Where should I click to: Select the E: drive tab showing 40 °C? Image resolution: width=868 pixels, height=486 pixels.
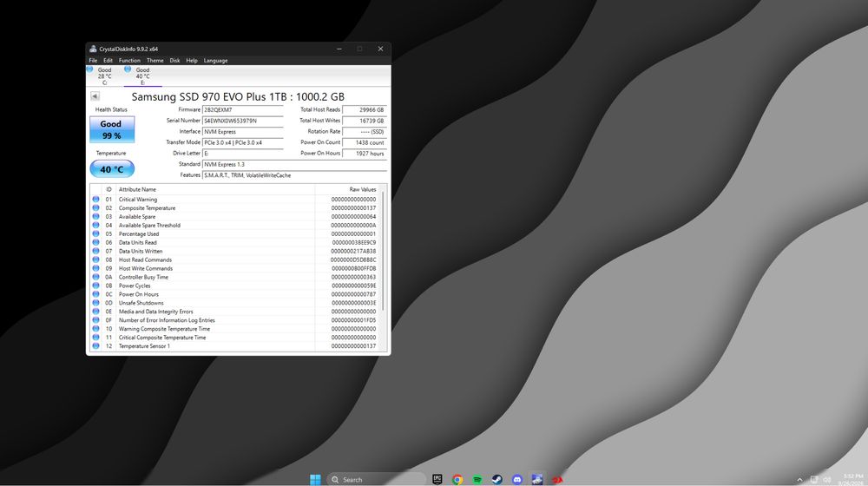(x=142, y=76)
